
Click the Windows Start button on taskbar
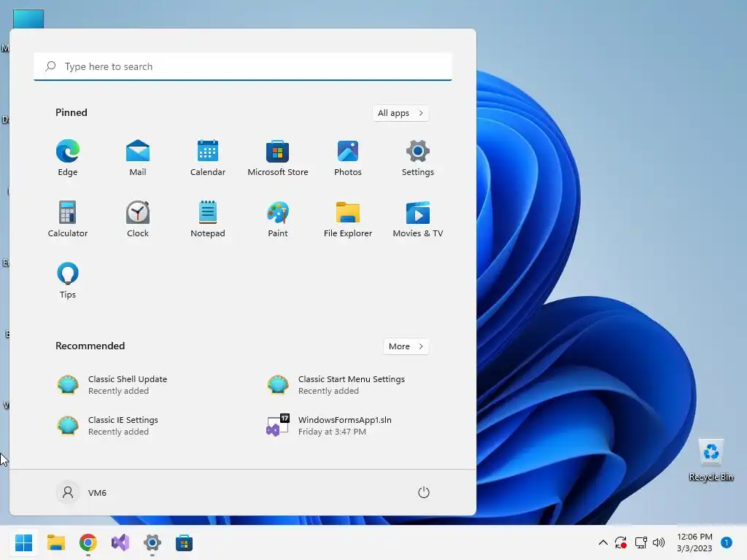(24, 542)
